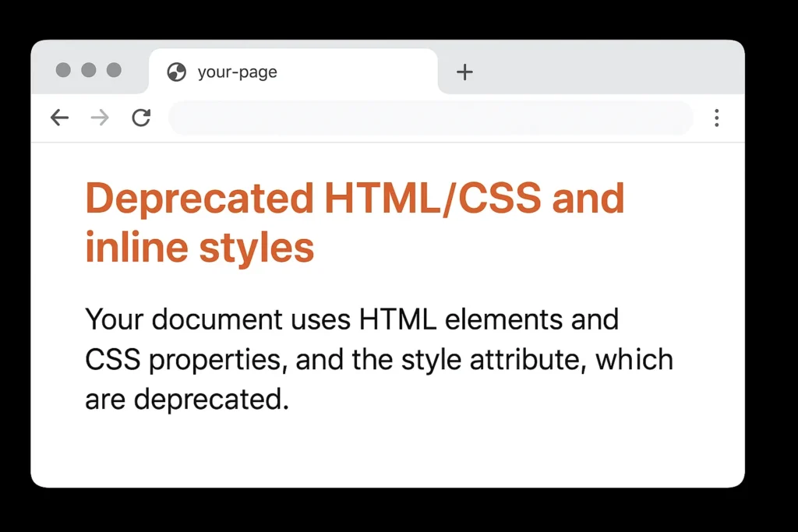Screen dimensions: 798x532
Task: Click the word elements in the paragraph
Action: click(503, 319)
